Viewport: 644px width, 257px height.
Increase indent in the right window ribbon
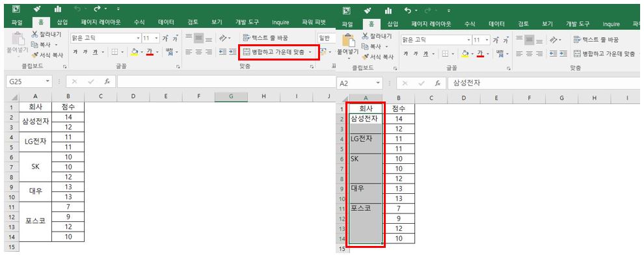pos(563,54)
